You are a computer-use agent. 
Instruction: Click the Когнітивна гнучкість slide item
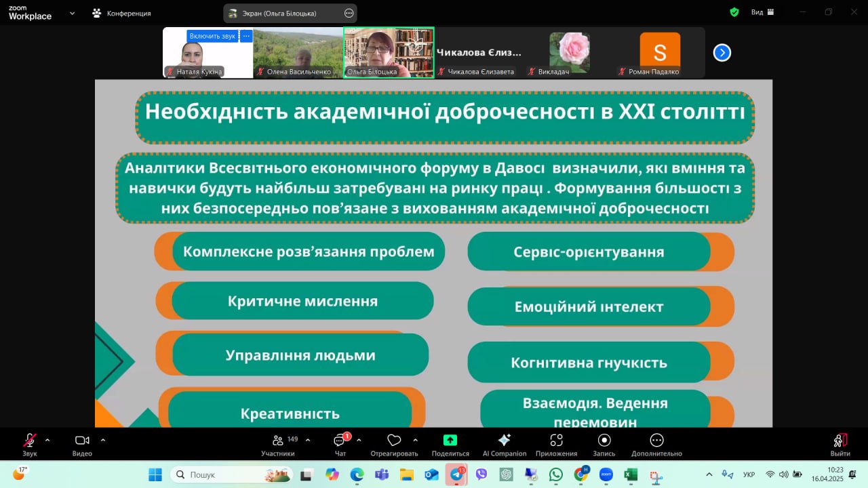[x=589, y=362]
